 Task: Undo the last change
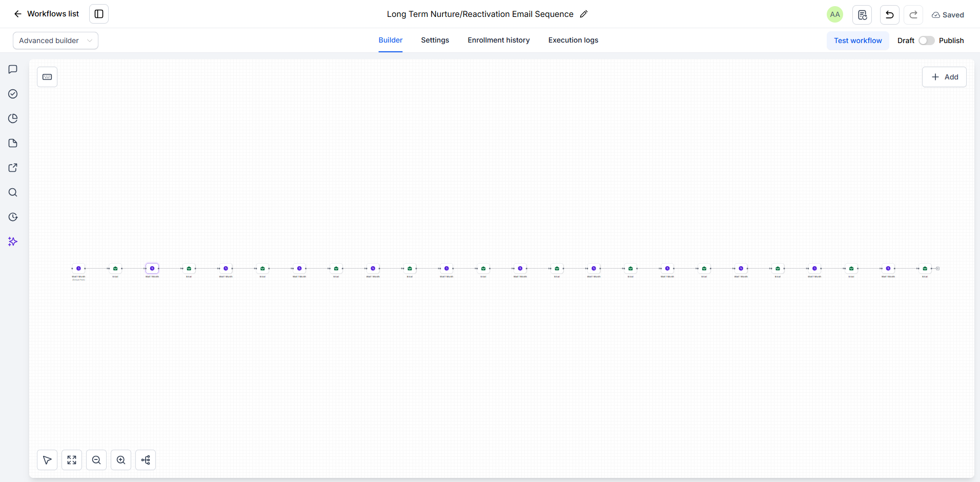tap(890, 14)
